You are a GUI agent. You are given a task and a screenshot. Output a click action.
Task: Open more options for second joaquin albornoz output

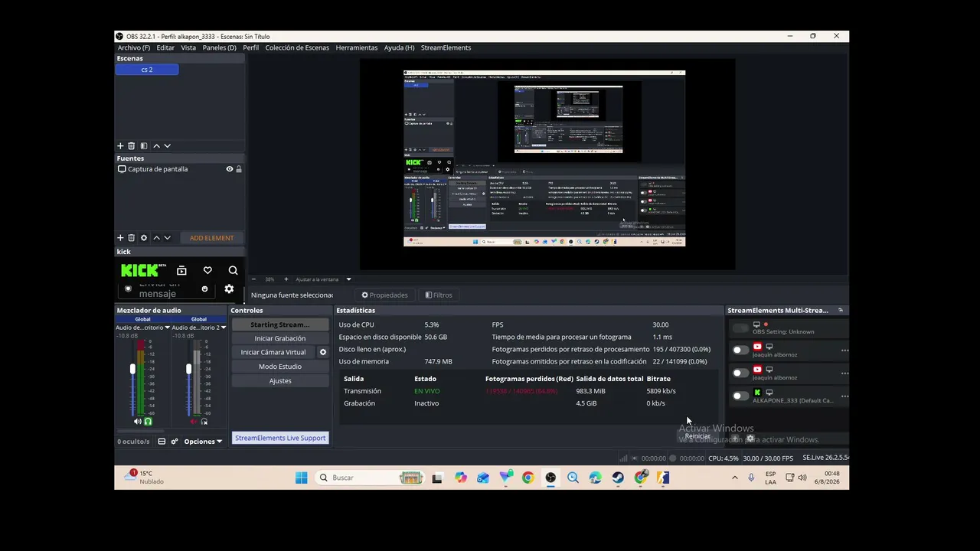(844, 373)
